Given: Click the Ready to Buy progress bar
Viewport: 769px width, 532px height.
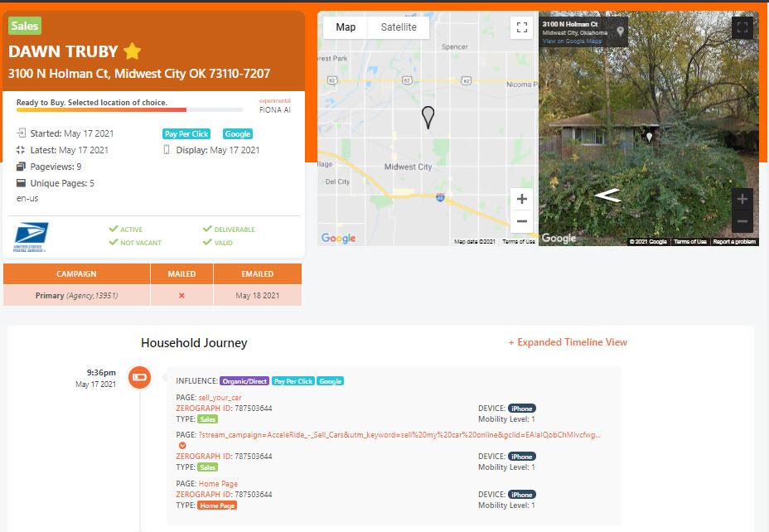Looking at the screenshot, I should pyautogui.click(x=129, y=110).
